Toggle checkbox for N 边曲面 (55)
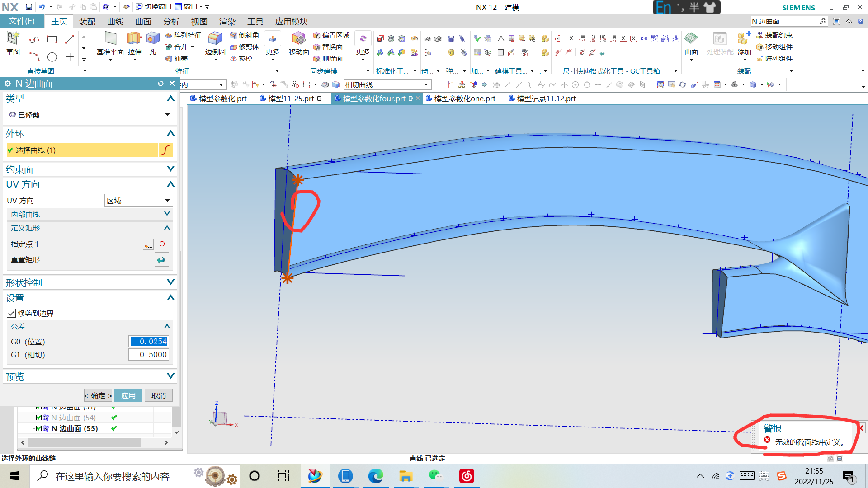 39,428
